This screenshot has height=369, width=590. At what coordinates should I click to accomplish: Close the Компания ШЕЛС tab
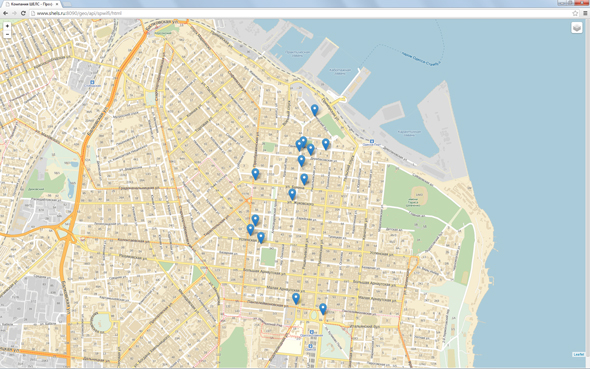pyautogui.click(x=57, y=4)
